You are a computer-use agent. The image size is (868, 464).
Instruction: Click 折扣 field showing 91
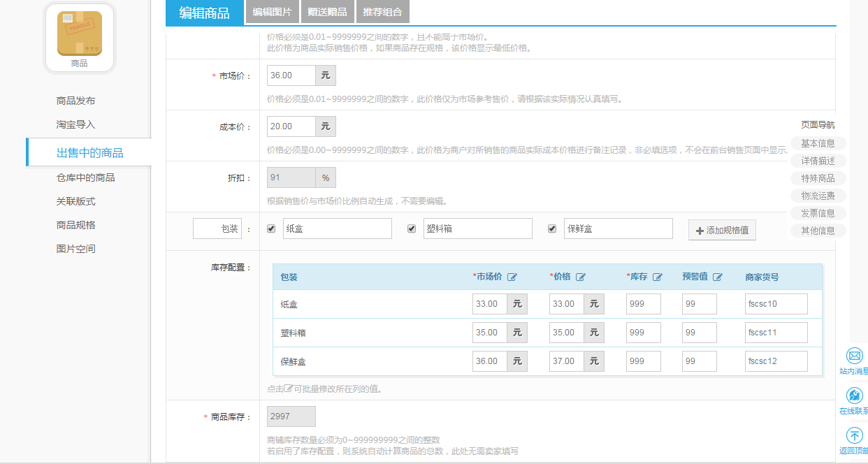(x=291, y=177)
